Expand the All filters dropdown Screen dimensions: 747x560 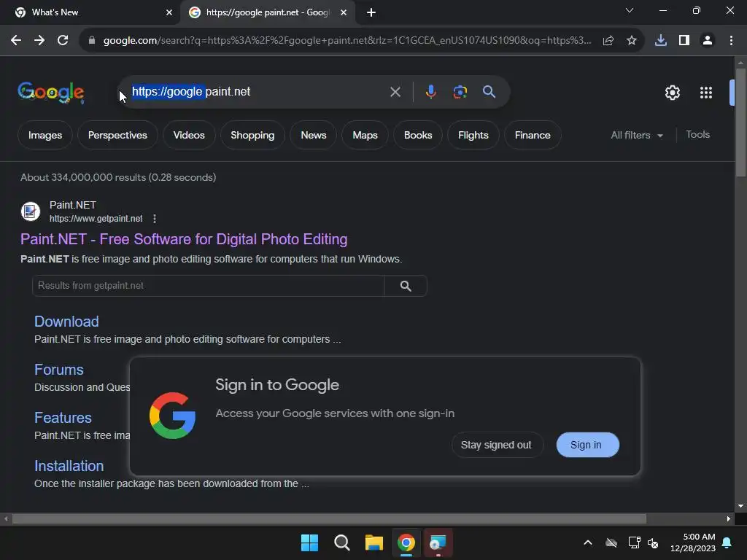coord(637,135)
